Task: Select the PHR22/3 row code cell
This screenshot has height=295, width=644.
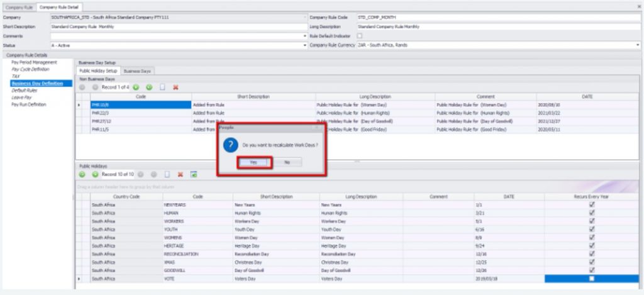Action: tap(141, 113)
